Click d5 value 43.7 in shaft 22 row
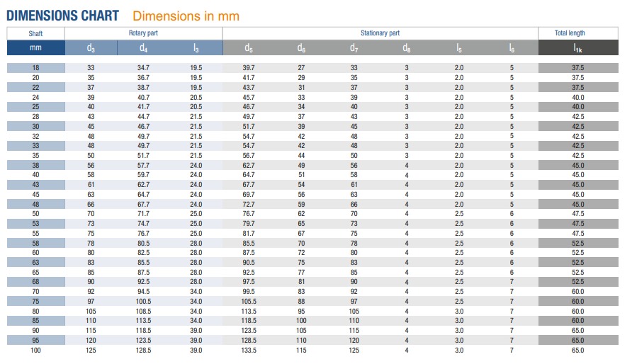The width and height of the screenshot is (632, 364). pos(249,87)
